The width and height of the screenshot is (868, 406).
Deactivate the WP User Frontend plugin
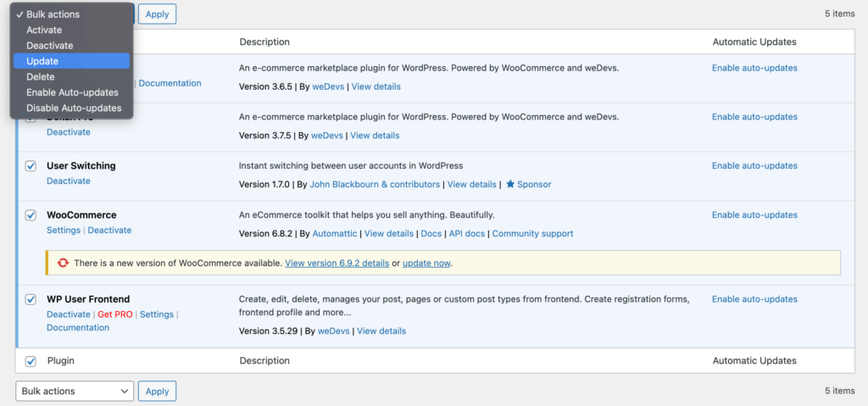68,314
